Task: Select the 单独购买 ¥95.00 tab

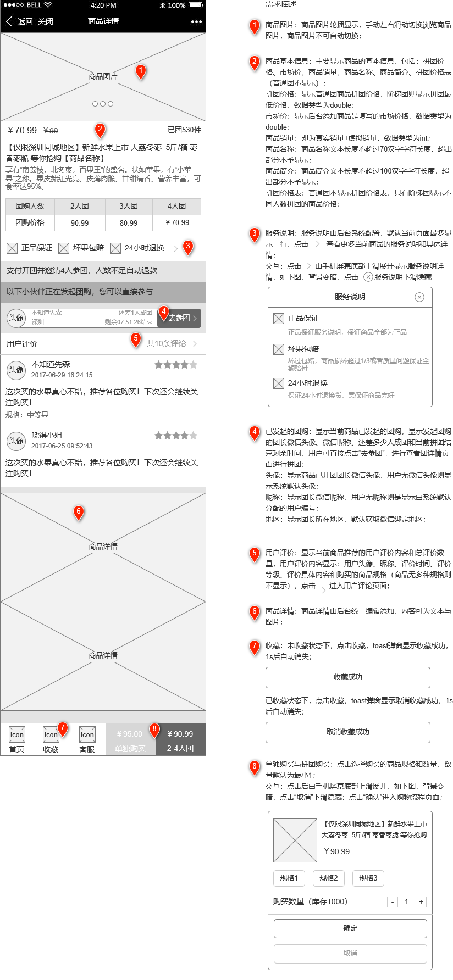Action: 130,739
